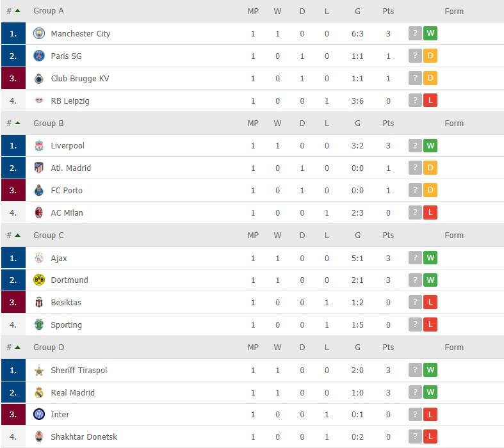
Task: Sort Group D by rank arrow
Action: pyautogui.click(x=17, y=347)
